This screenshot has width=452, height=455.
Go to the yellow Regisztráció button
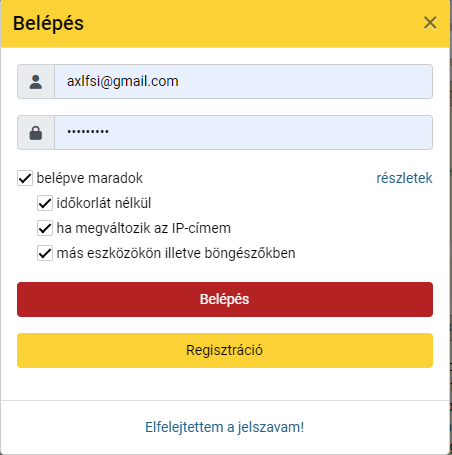pyautogui.click(x=225, y=350)
